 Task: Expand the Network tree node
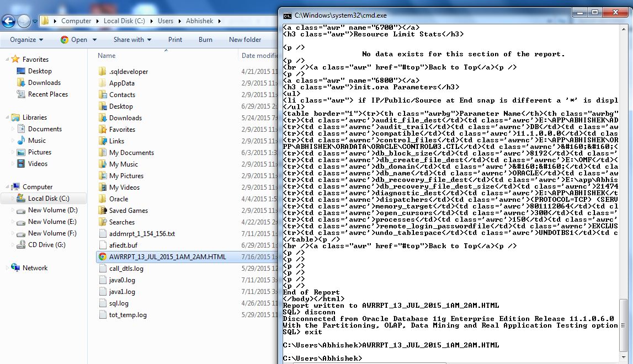click(x=7, y=268)
